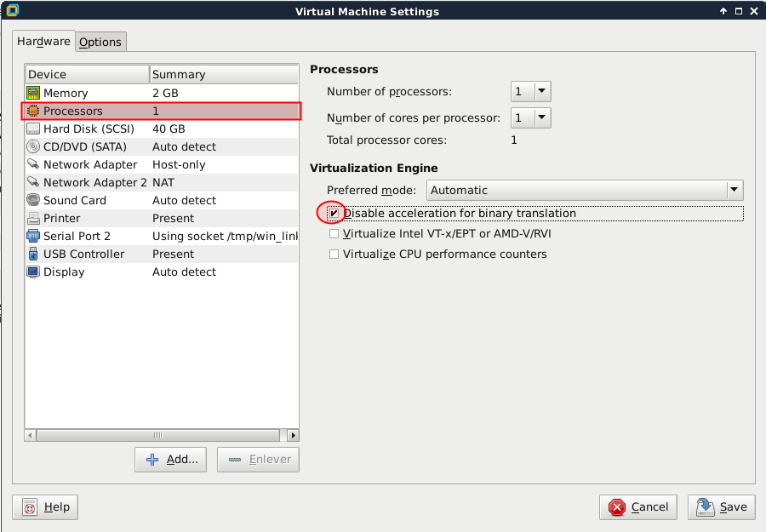Select the CD/DVD (SATA) disc icon
Image resolution: width=766 pixels, height=532 pixels.
point(33,146)
